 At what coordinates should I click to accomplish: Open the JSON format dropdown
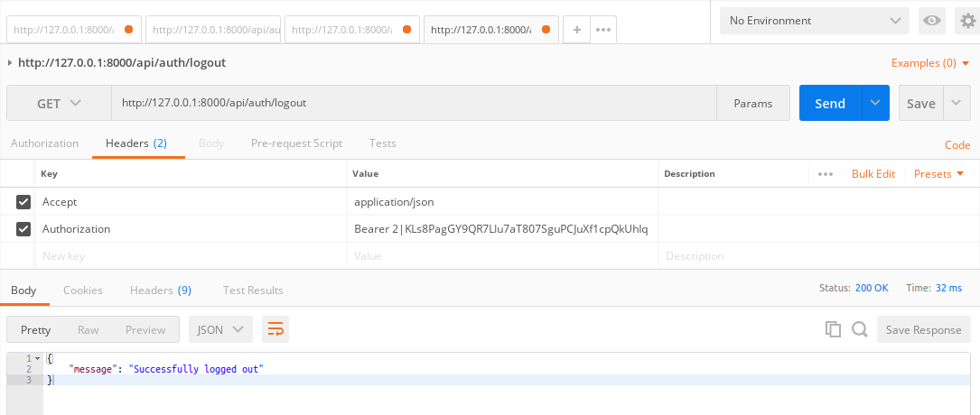pos(220,329)
